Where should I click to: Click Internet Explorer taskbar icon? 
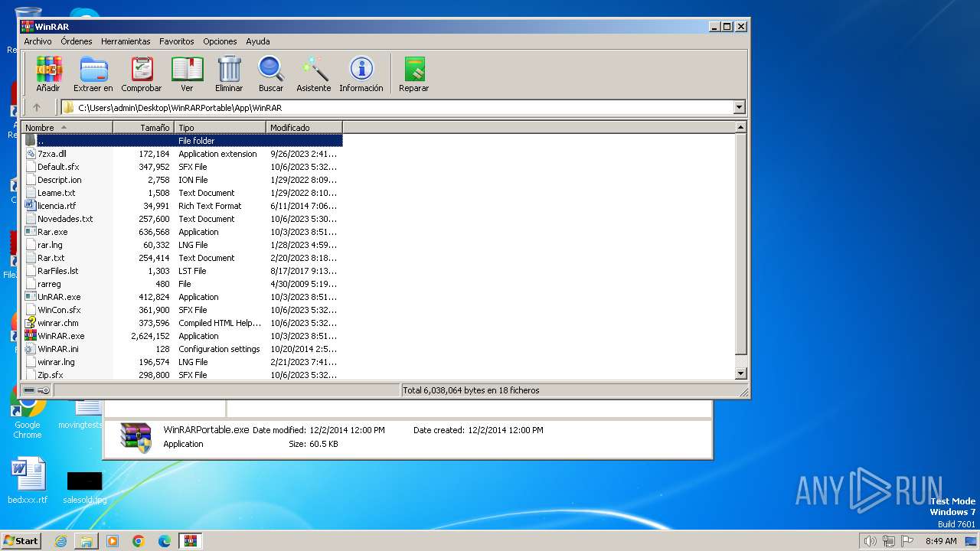click(60, 541)
